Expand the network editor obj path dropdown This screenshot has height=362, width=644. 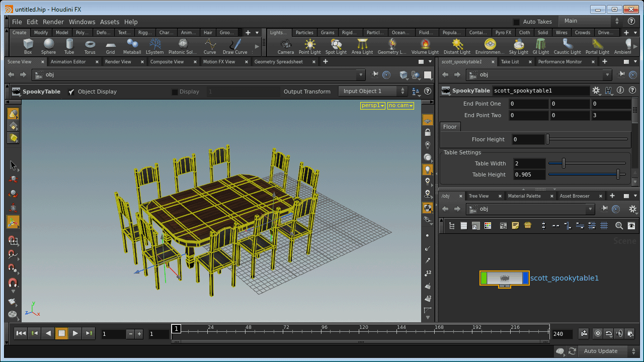[x=591, y=209]
